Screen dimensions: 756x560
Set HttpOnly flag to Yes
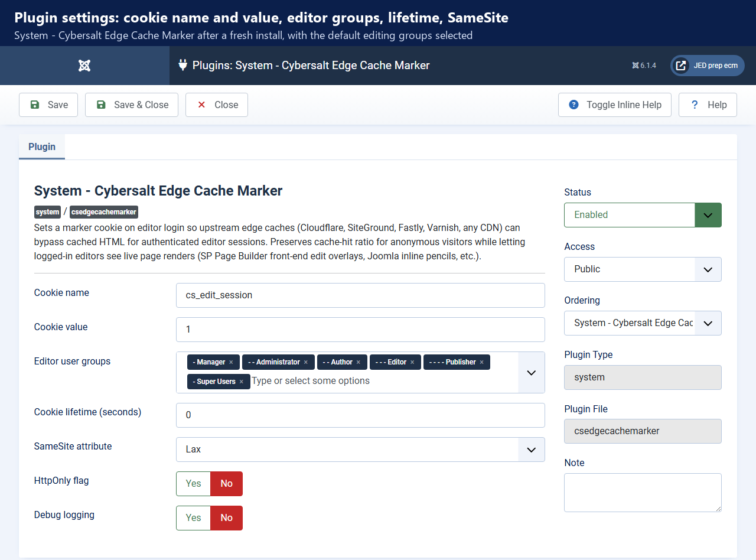pyautogui.click(x=194, y=484)
